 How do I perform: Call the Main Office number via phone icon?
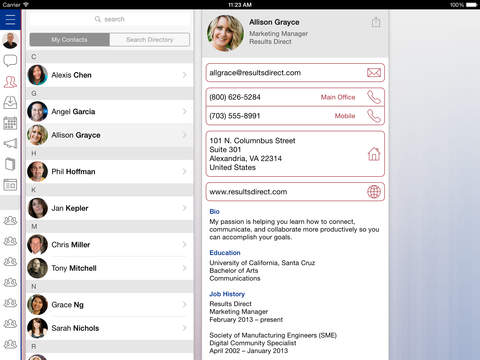(x=374, y=97)
